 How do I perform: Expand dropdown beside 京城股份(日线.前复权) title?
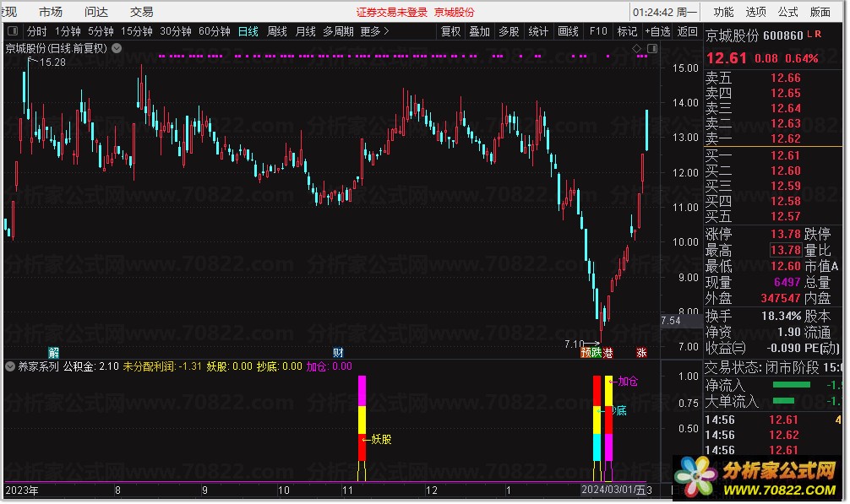click(x=117, y=48)
